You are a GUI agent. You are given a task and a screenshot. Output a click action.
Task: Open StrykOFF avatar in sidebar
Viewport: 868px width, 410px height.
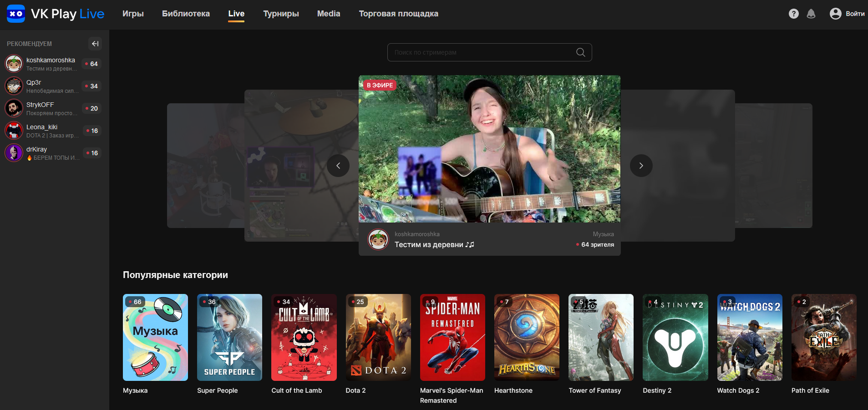tap(14, 108)
